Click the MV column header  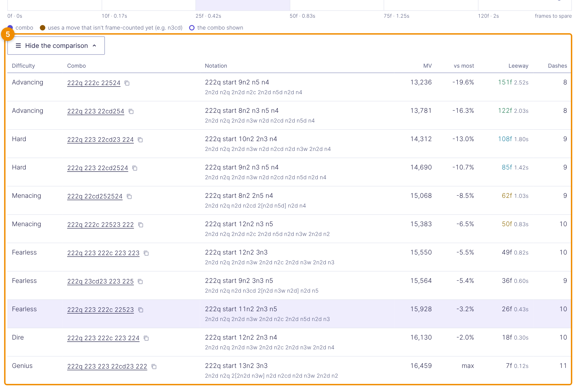[427, 66]
